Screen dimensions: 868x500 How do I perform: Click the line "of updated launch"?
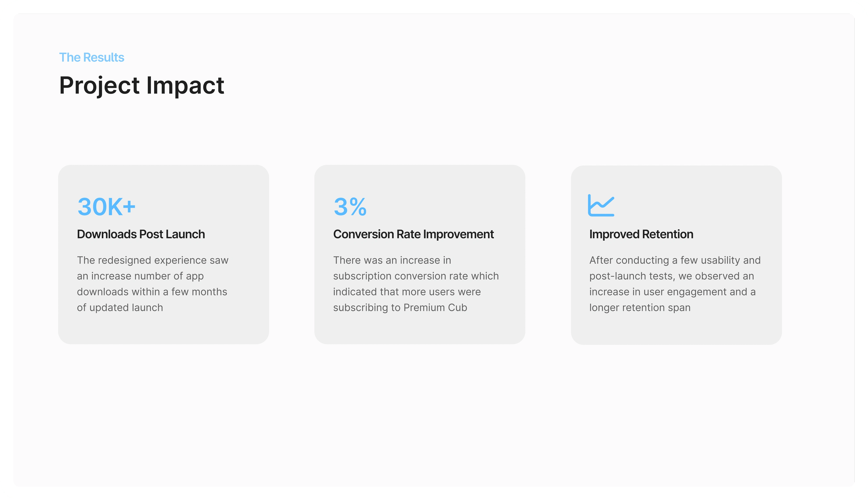120,308
